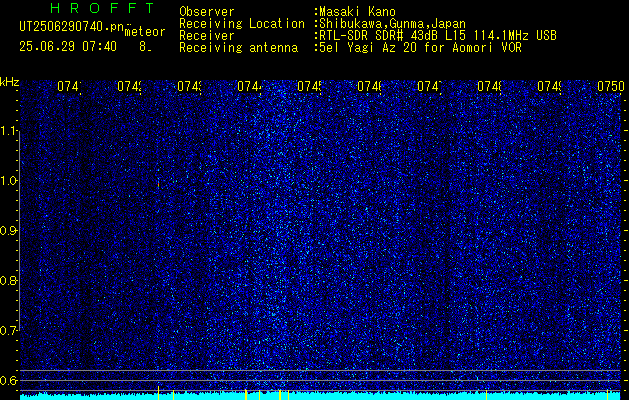
Task: Click the 0742 time label
Action: tap(129, 86)
